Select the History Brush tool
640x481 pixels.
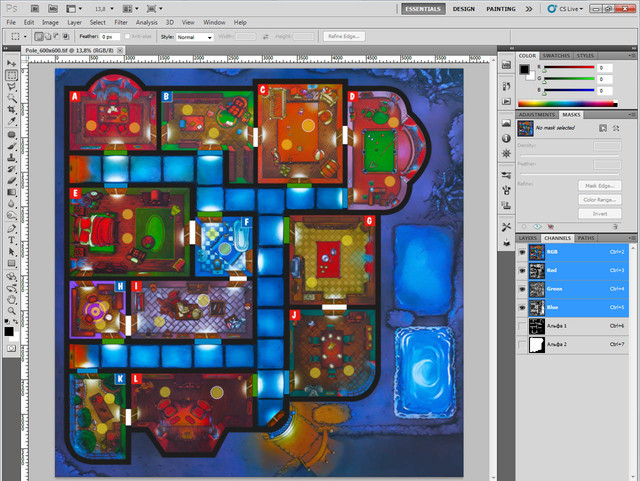point(11,169)
